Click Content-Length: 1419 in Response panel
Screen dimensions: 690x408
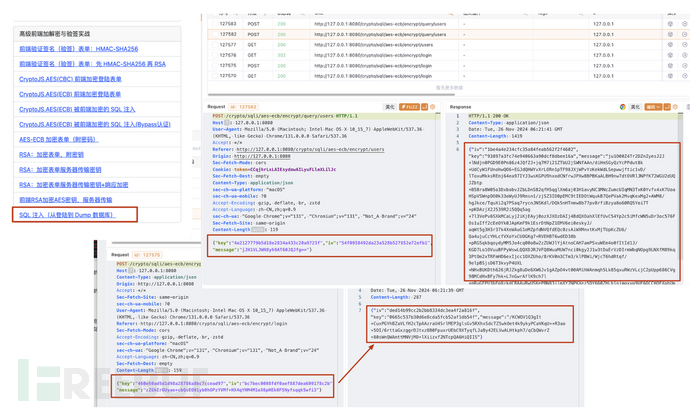(495, 136)
